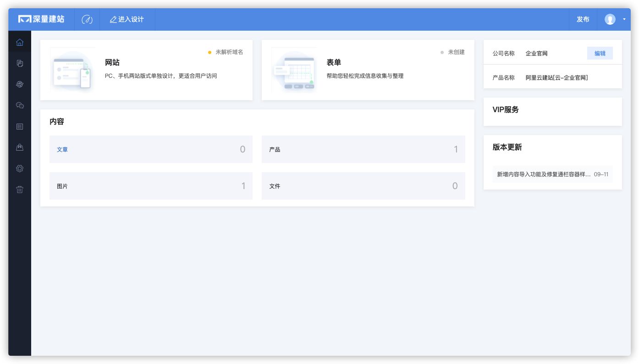
Task: Open the 网站 website card
Action: tap(146, 70)
